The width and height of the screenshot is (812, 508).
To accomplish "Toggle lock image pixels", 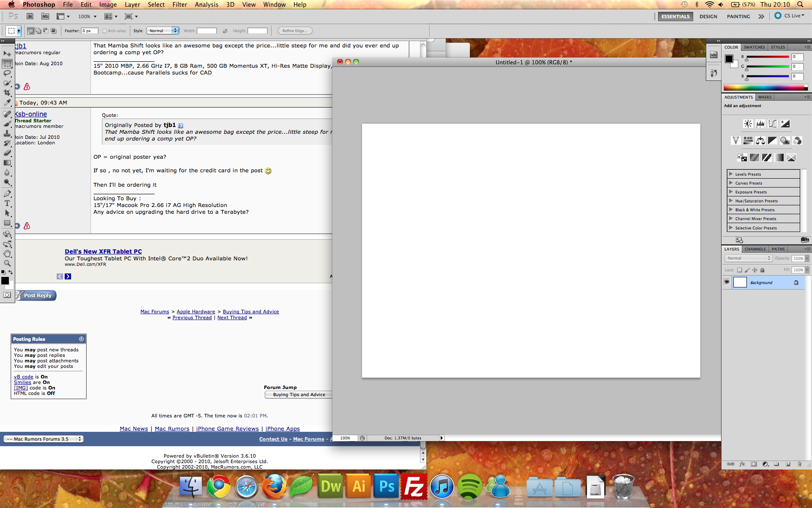I will [x=747, y=270].
